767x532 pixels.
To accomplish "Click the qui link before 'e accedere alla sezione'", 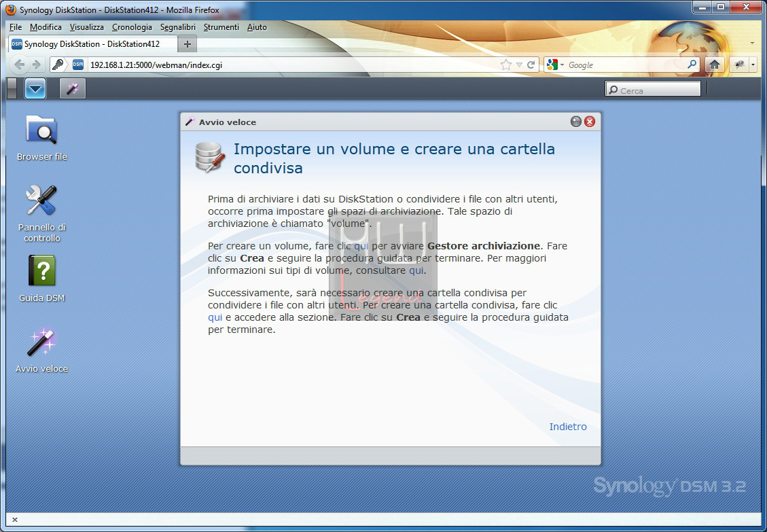I will point(215,317).
